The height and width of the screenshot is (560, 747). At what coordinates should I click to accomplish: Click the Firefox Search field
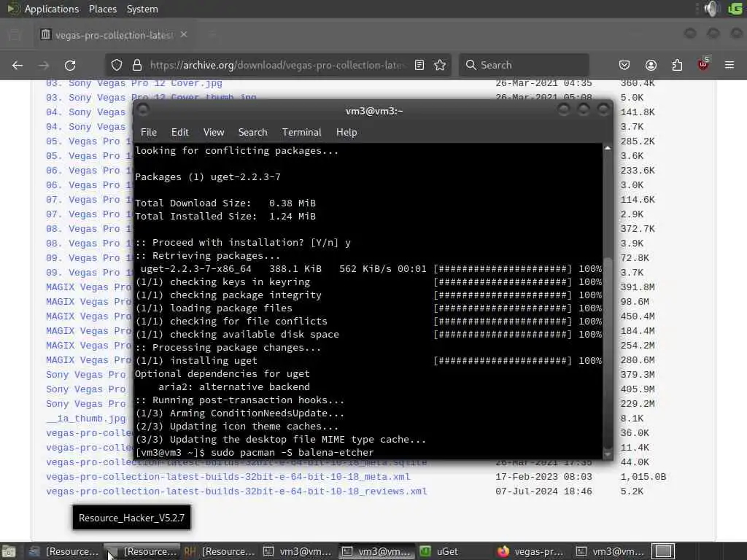tap(524, 65)
